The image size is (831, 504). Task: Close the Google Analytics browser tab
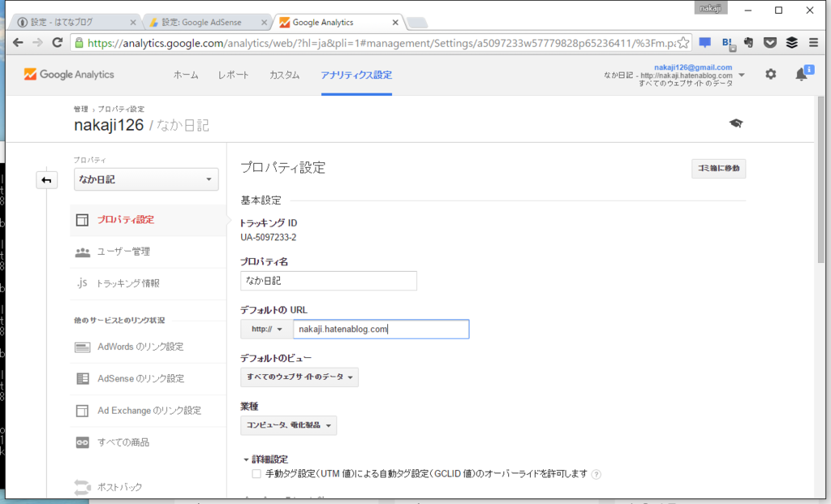(395, 22)
